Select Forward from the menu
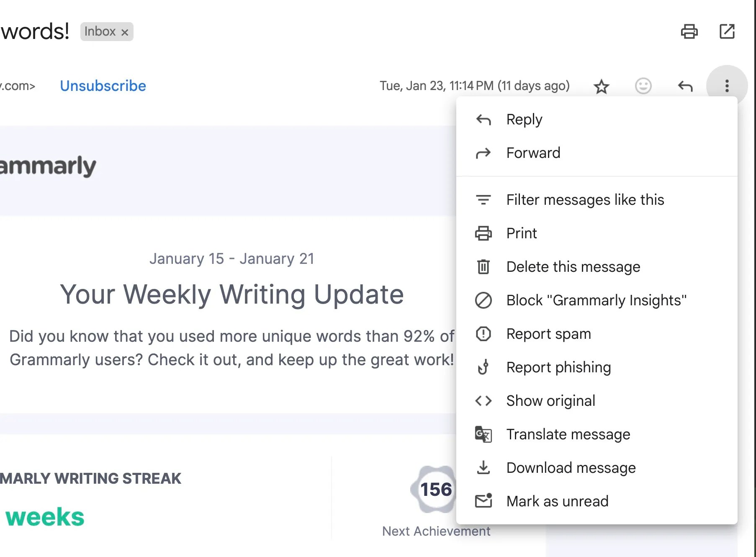Viewport: 756px width, 557px height. coord(533,152)
